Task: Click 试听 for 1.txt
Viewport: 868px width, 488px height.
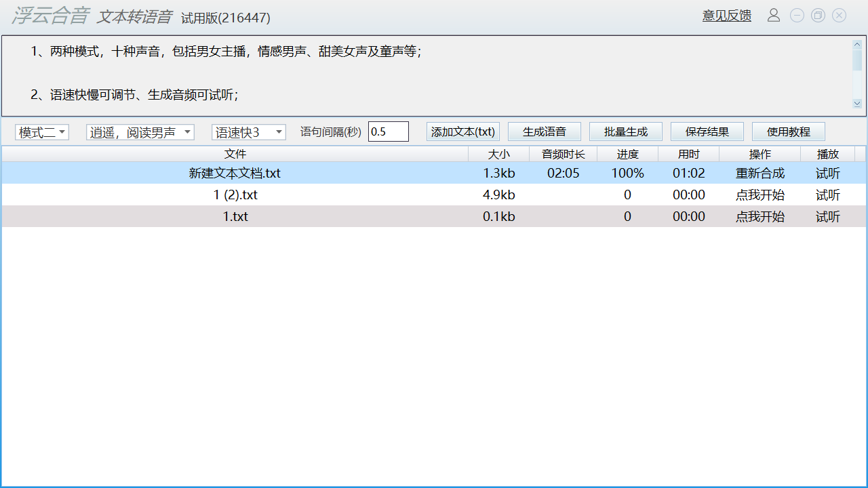Action: coord(828,217)
